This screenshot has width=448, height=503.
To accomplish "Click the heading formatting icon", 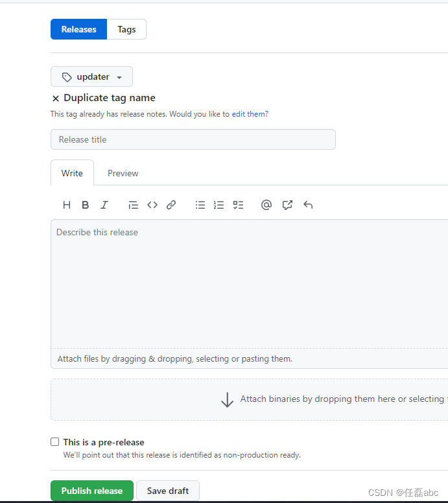I will pos(67,205).
